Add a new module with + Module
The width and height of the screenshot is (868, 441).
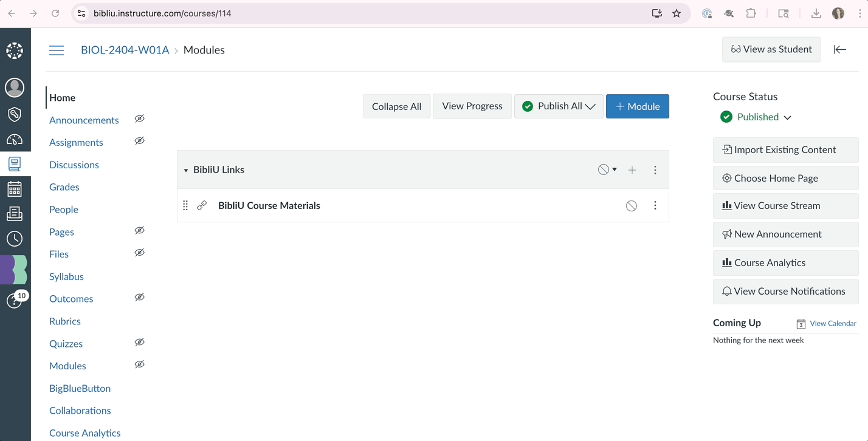pos(638,106)
